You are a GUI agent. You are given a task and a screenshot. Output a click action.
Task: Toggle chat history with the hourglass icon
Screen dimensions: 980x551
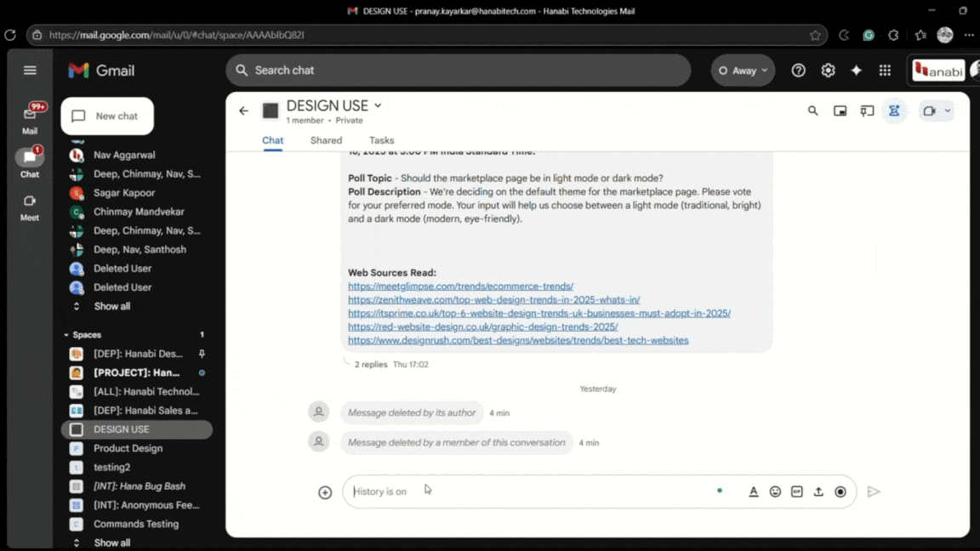(894, 111)
